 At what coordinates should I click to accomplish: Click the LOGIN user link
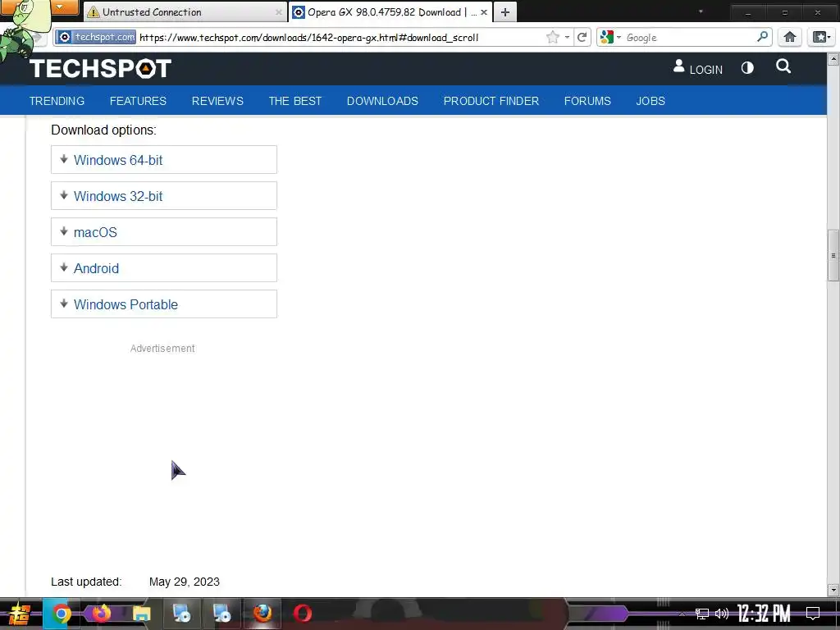(698, 68)
